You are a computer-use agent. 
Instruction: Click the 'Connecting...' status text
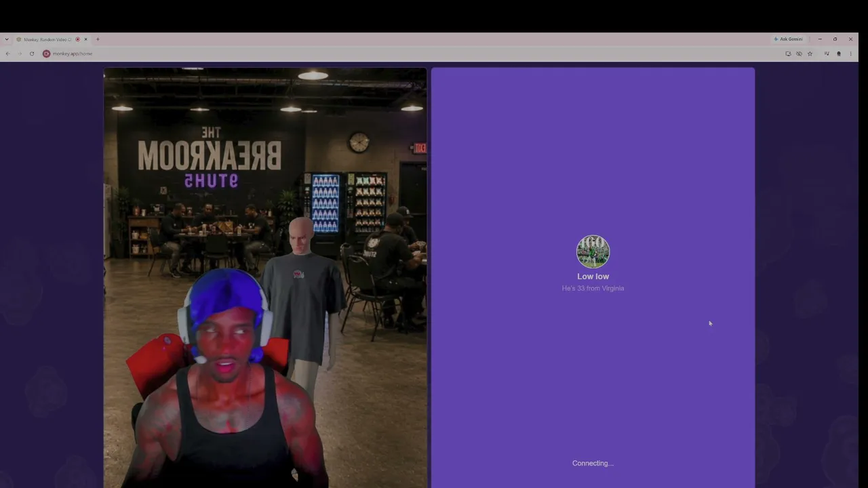593,463
